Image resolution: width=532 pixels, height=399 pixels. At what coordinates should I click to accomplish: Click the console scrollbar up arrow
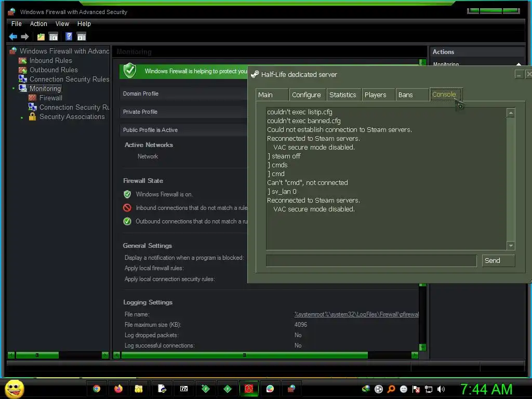click(x=511, y=113)
